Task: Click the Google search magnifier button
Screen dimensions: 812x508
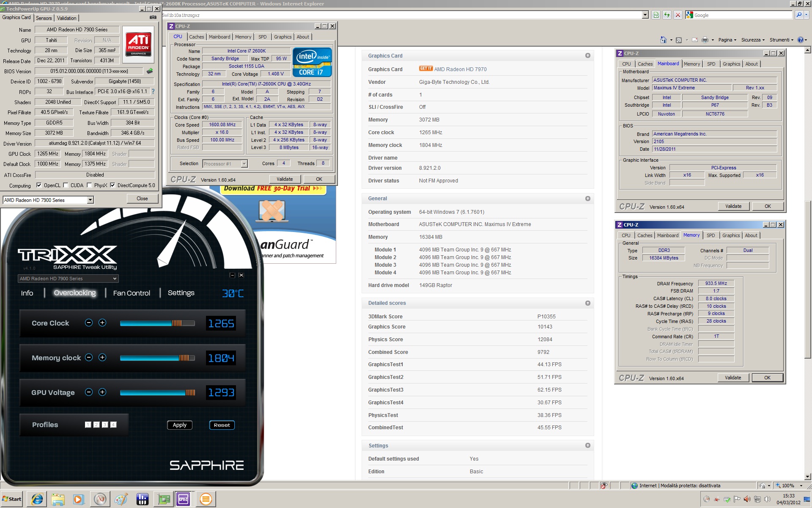Action: tap(798, 15)
